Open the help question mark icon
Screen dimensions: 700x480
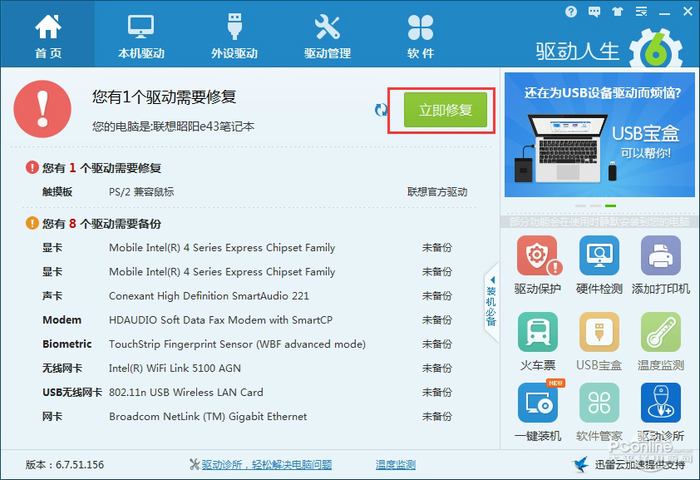571,12
